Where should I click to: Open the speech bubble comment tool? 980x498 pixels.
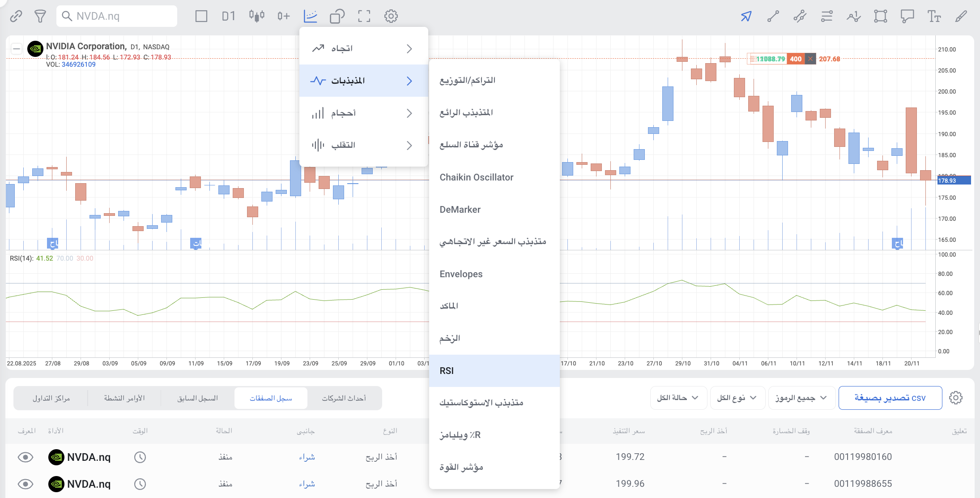[907, 16]
